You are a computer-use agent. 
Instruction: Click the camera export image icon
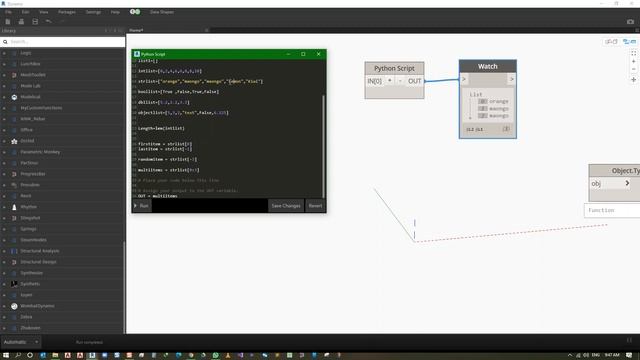630,22
